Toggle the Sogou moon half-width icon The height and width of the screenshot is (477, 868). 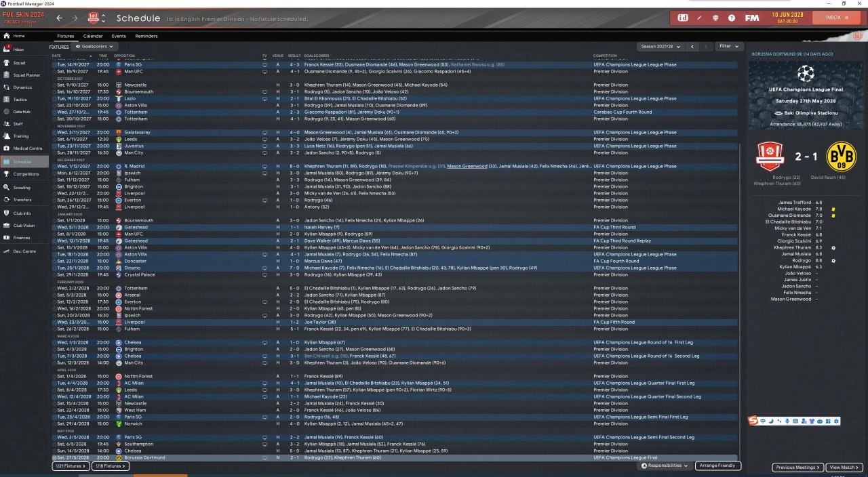tap(770, 421)
